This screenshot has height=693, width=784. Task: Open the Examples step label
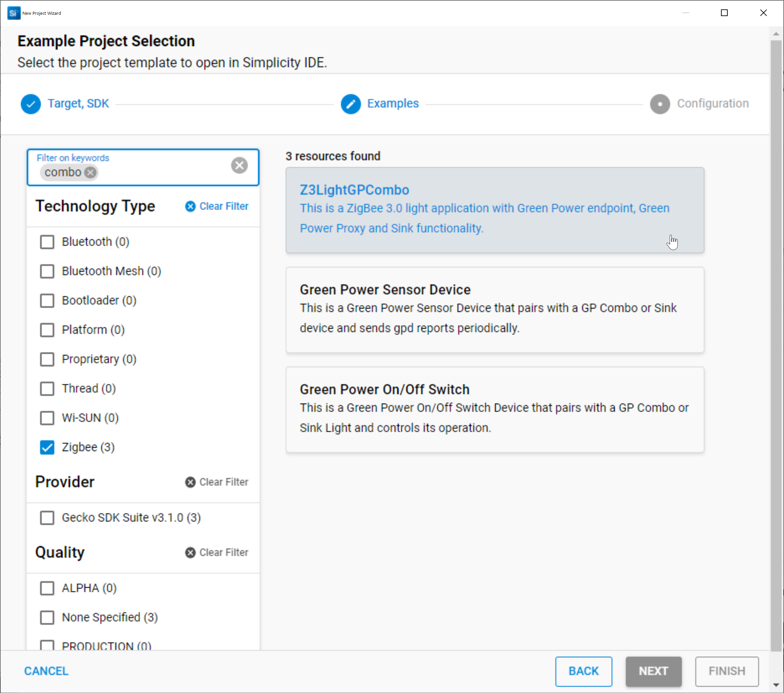393,104
